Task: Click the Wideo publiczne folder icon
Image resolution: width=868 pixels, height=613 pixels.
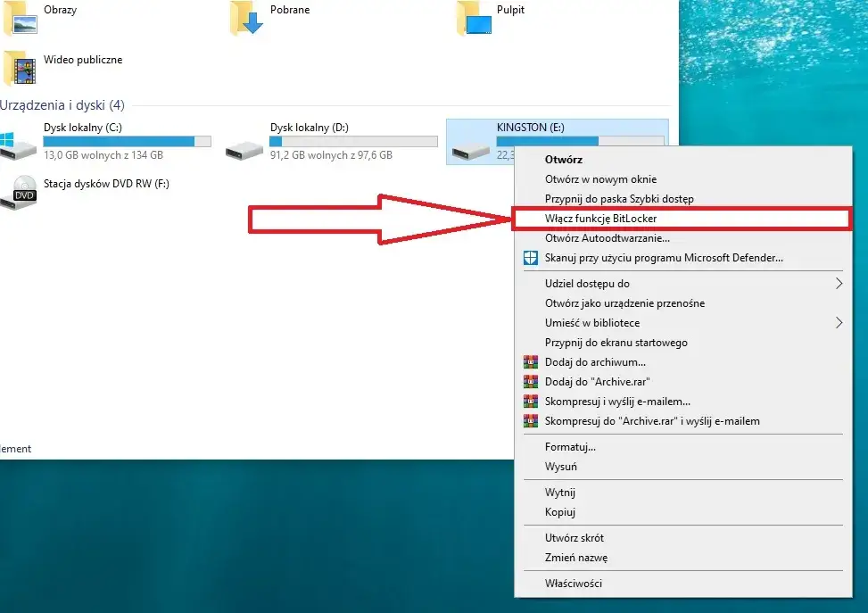Action: click(x=20, y=68)
